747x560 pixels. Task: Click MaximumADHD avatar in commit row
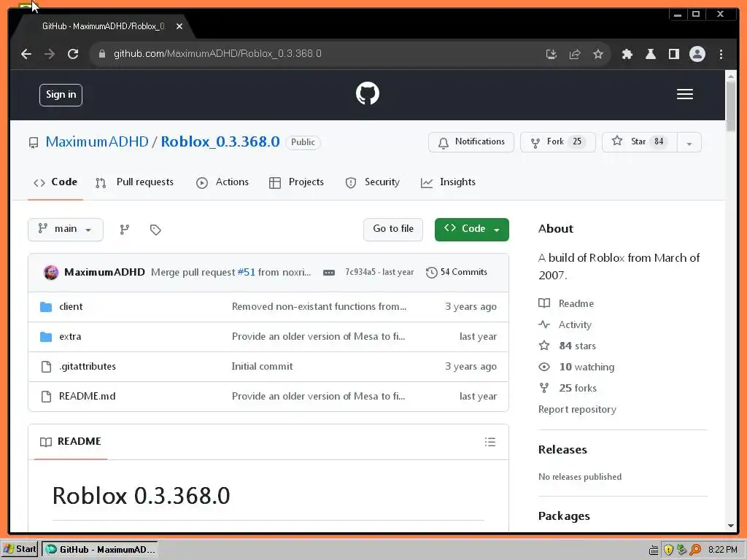[x=51, y=273]
